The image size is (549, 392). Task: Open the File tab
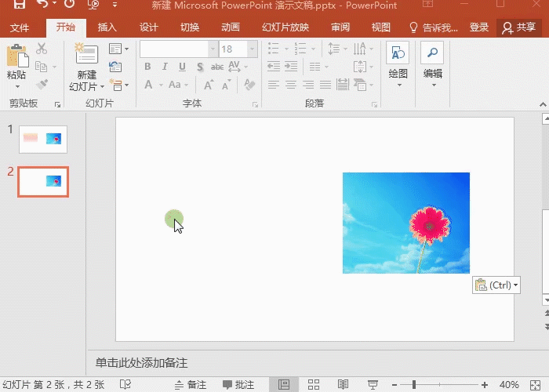(20, 27)
